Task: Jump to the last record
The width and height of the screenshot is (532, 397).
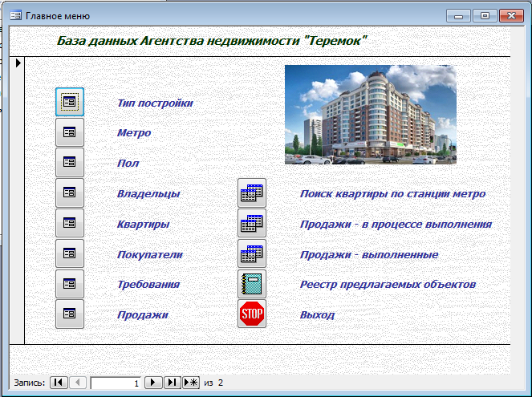Action: pyautogui.click(x=172, y=383)
